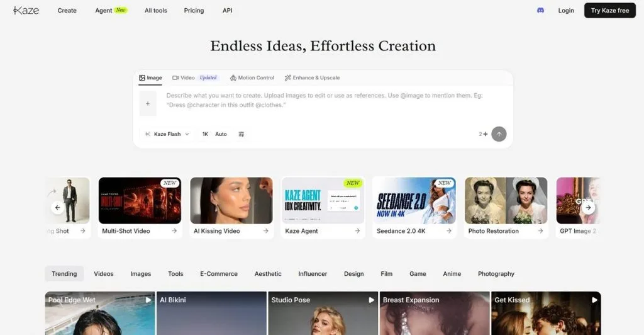Open the Multi-Shot Video thumbnail

tap(140, 201)
